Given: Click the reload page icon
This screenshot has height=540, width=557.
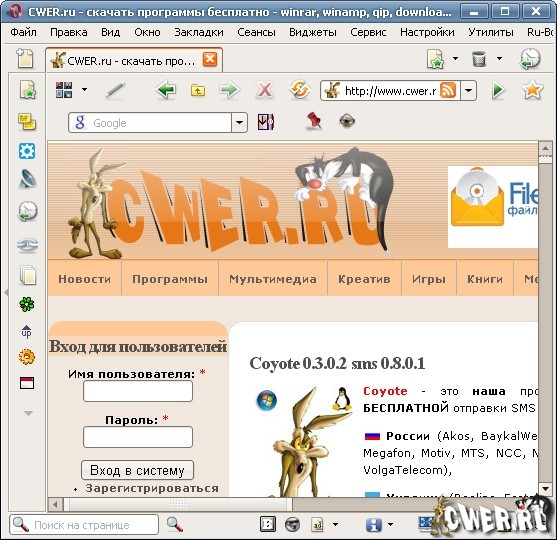Looking at the screenshot, I should point(300,90).
